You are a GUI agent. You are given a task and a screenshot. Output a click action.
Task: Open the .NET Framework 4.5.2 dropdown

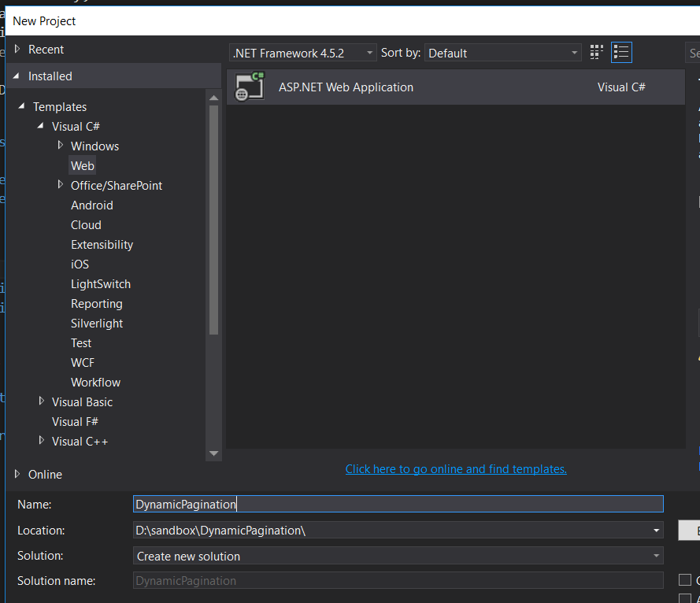click(x=370, y=52)
